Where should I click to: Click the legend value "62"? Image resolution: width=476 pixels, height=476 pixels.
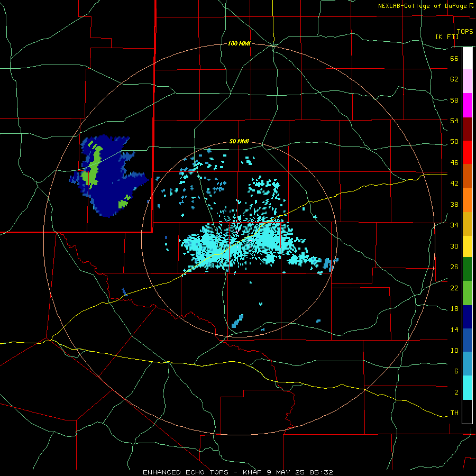pyautogui.click(x=454, y=79)
